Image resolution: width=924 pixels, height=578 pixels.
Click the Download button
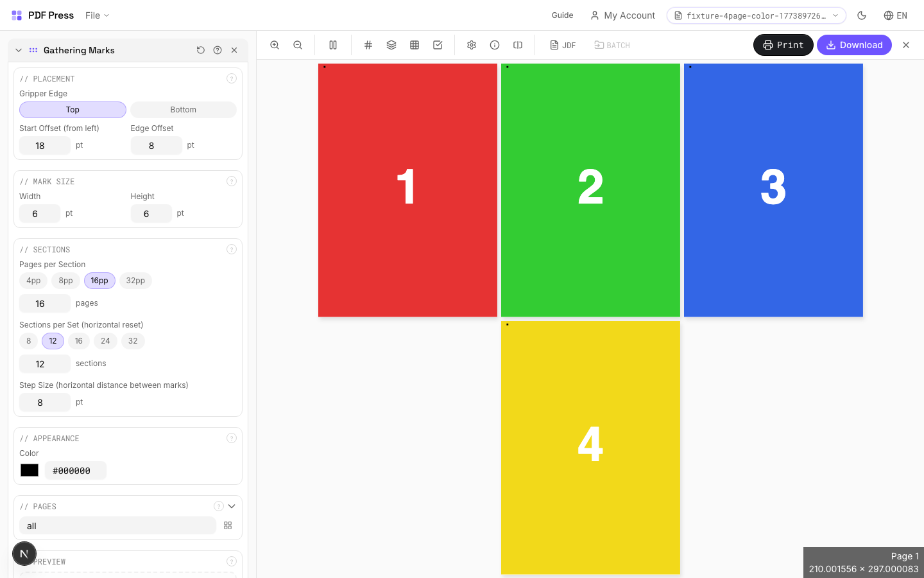pos(854,45)
